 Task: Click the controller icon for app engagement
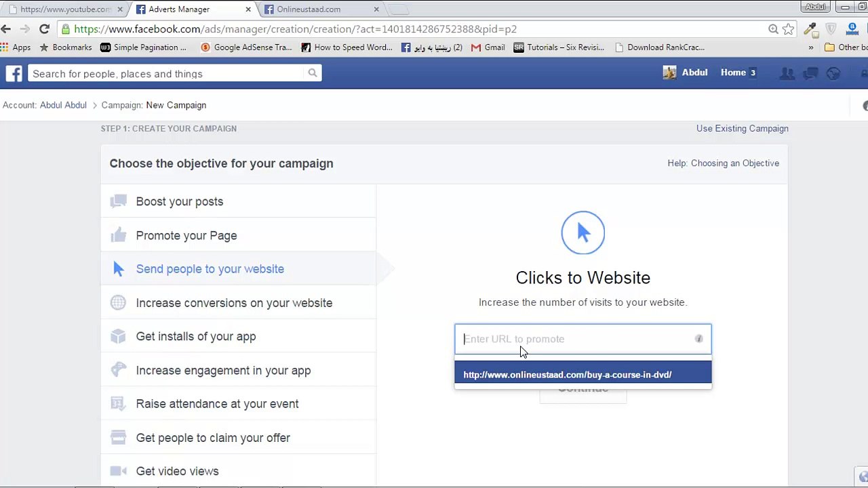pos(119,370)
